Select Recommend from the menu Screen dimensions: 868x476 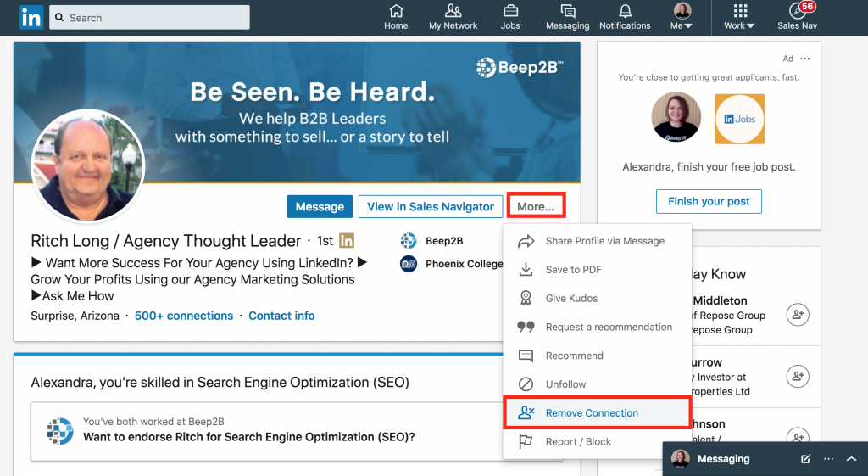[x=598, y=356]
